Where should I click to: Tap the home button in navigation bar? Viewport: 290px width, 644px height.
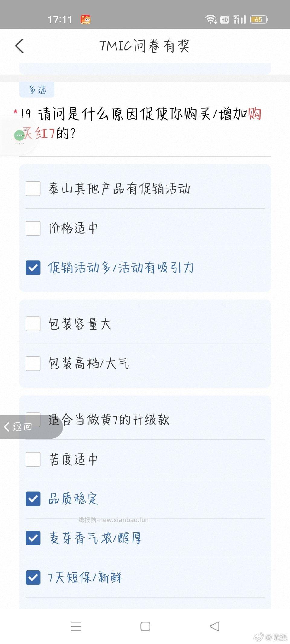(145, 626)
